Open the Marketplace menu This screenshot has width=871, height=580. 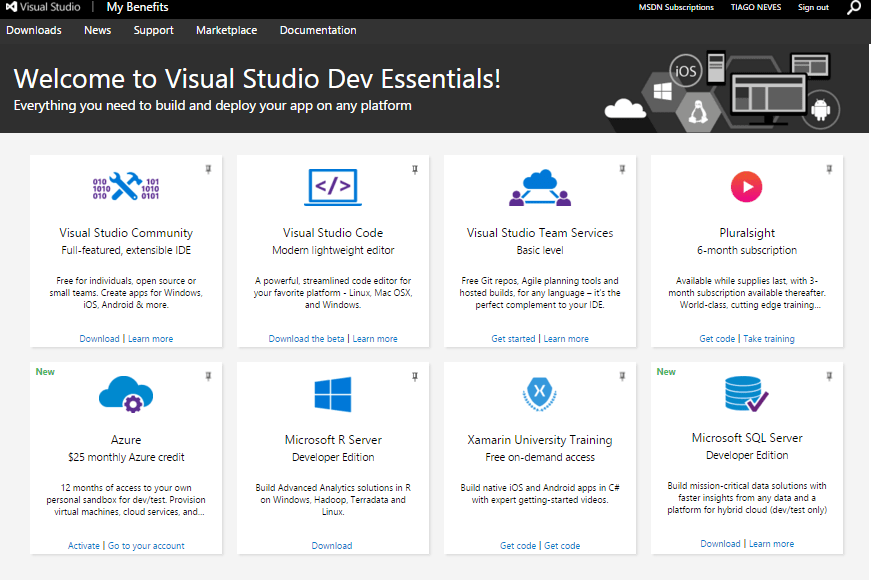tap(227, 31)
